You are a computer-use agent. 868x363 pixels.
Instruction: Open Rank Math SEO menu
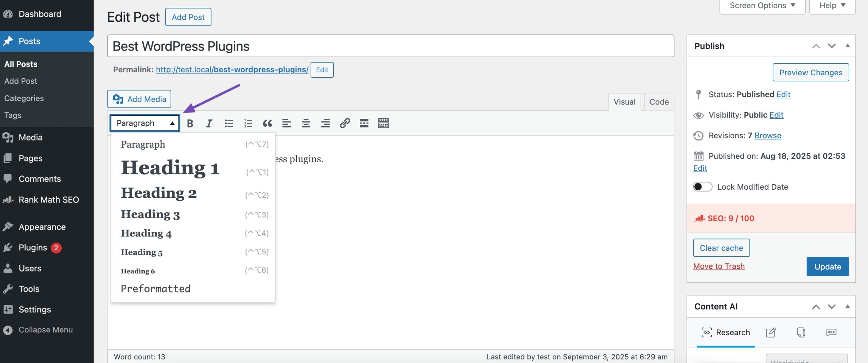click(47, 199)
